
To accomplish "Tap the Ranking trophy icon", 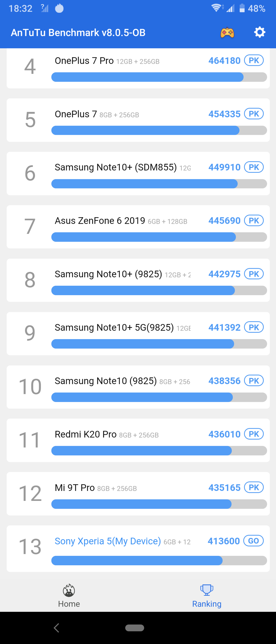I will point(207,590).
